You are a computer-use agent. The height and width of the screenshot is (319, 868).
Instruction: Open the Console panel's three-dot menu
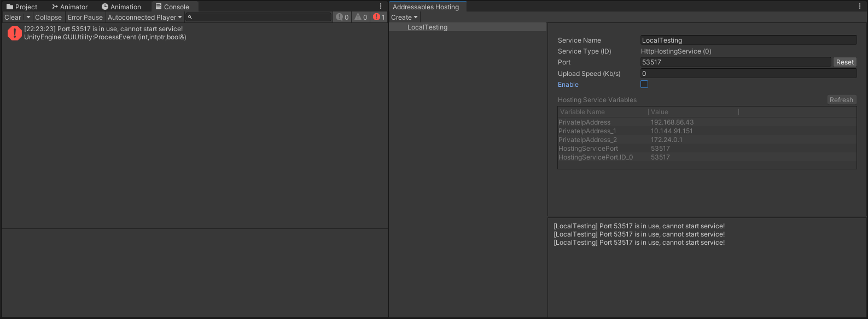(x=381, y=7)
